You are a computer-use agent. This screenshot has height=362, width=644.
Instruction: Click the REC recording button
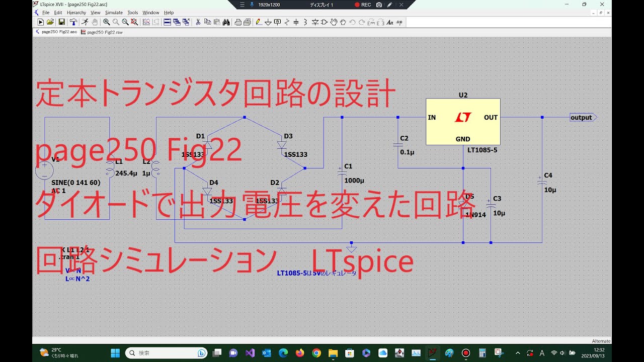pyautogui.click(x=363, y=5)
